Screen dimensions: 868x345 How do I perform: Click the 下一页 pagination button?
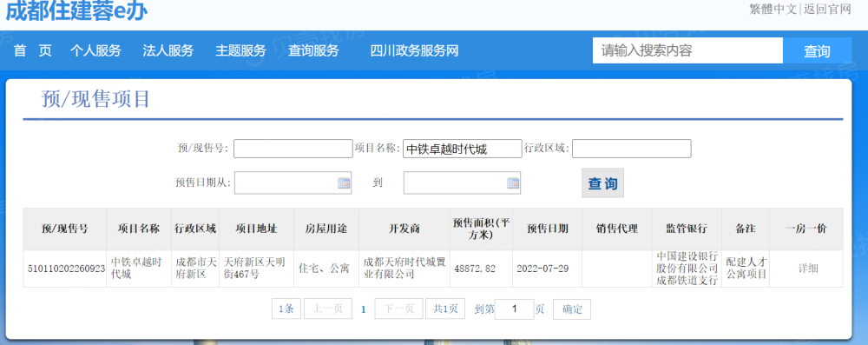[x=398, y=309]
